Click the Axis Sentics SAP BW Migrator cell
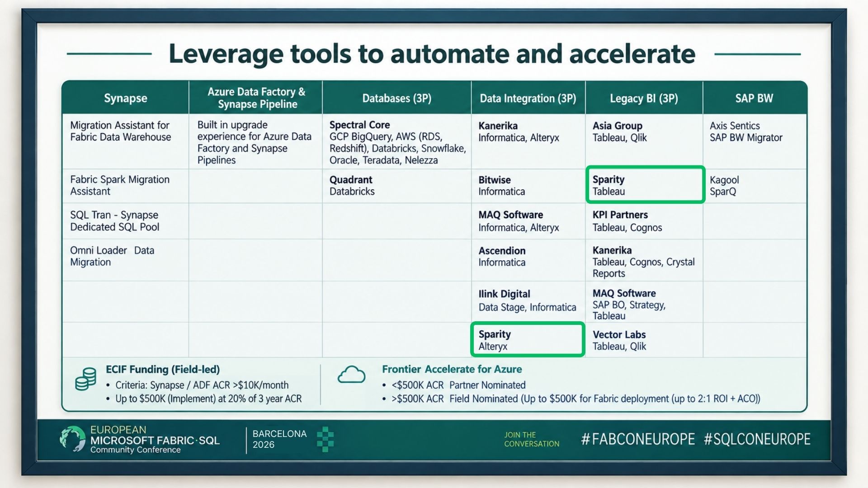 [x=755, y=141]
